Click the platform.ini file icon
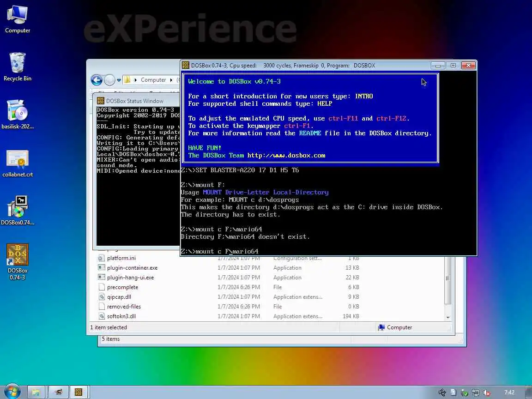This screenshot has width=532, height=399. click(102, 258)
